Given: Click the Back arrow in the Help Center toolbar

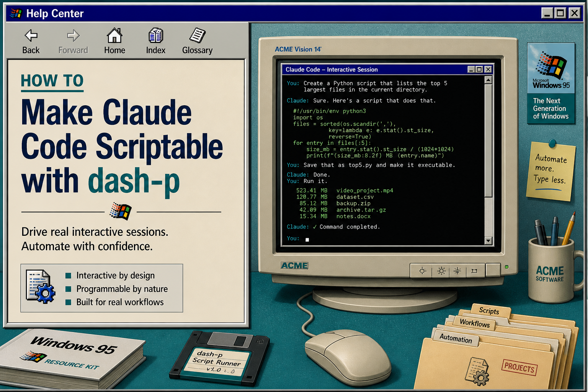Looking at the screenshot, I should tap(31, 36).
